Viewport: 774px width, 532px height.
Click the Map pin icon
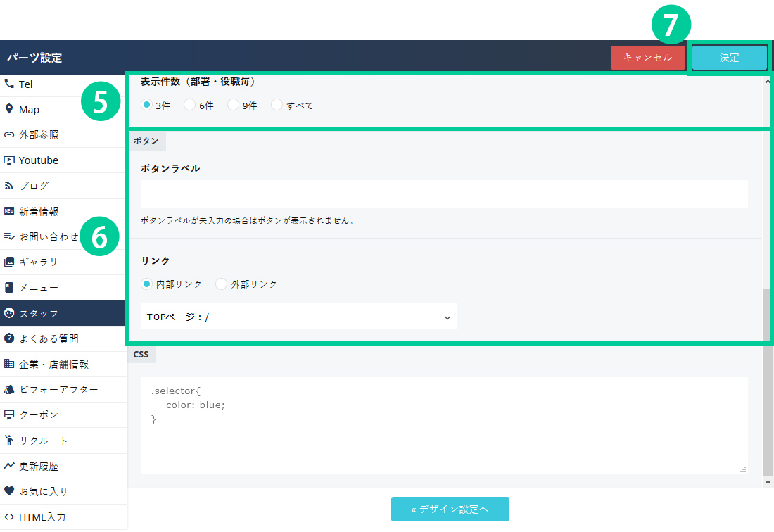9,109
